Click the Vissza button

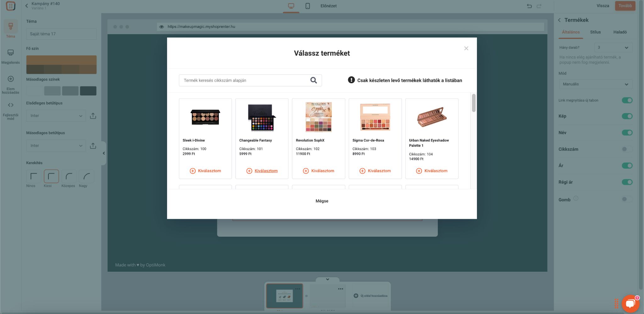(x=602, y=6)
